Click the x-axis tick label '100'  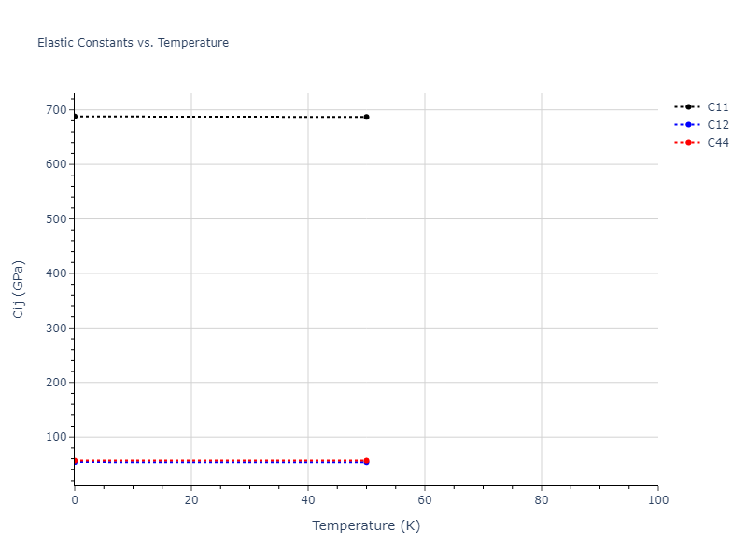pyautogui.click(x=657, y=500)
